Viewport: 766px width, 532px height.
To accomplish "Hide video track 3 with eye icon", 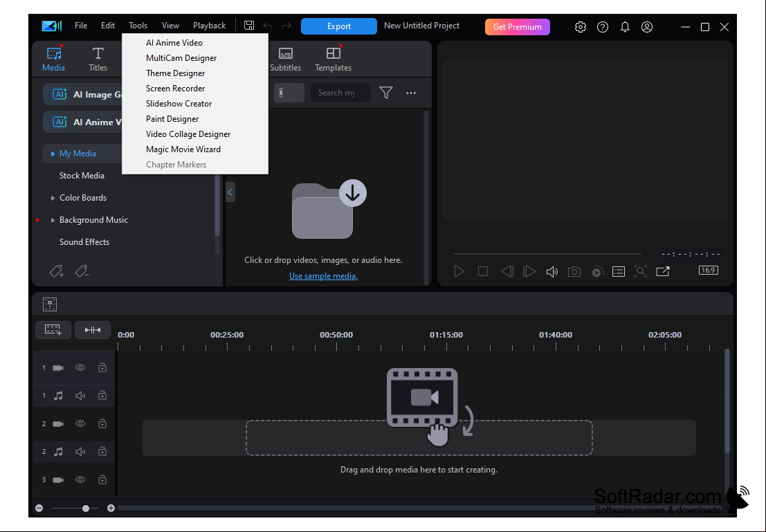I will click(x=80, y=479).
